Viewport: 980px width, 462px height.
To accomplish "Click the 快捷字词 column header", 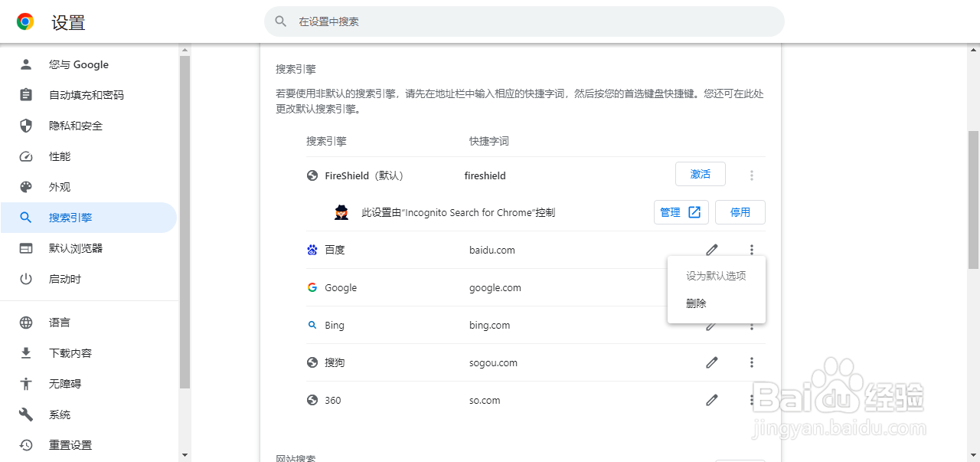I will [x=489, y=141].
